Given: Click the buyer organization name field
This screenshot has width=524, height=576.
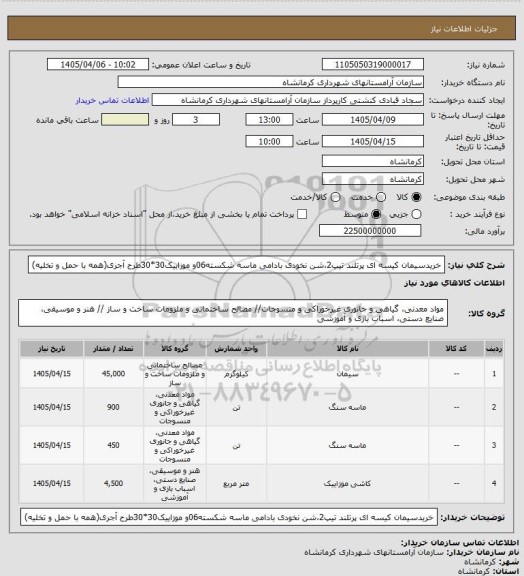Looking at the screenshot, I should click(270, 82).
